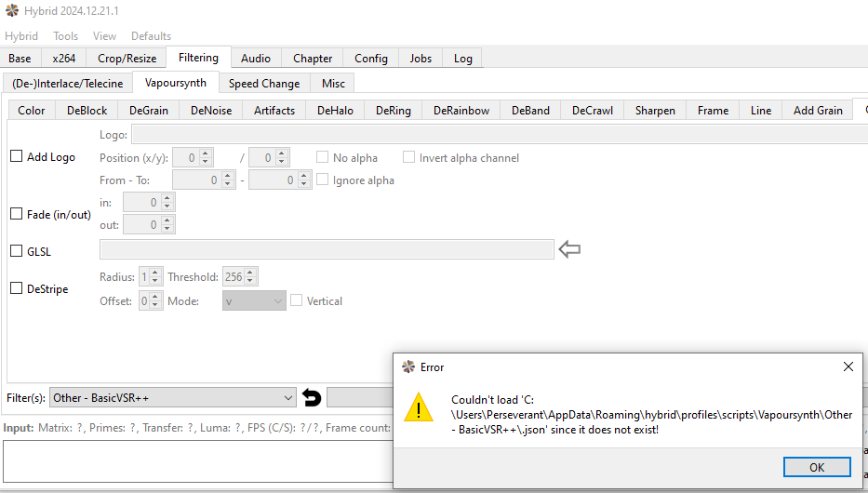Open the Defaults menu
868x493 pixels.
[151, 35]
